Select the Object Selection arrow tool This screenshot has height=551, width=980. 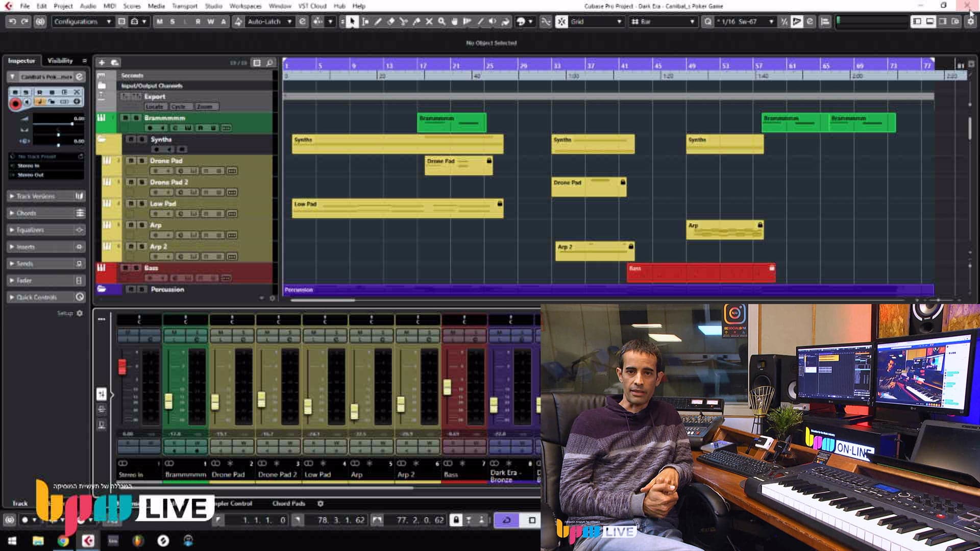pos(352,21)
